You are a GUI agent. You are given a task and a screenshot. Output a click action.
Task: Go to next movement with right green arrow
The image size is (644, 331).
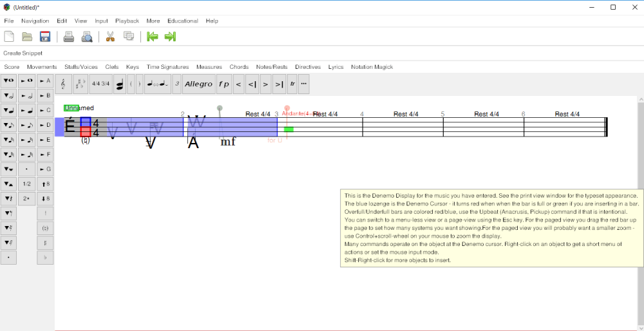(170, 37)
